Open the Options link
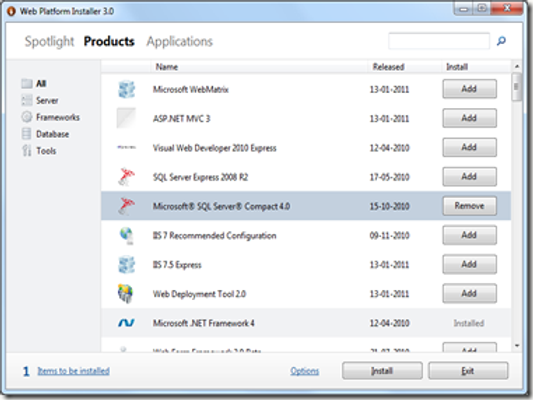This screenshot has height=400, width=533. tap(305, 371)
